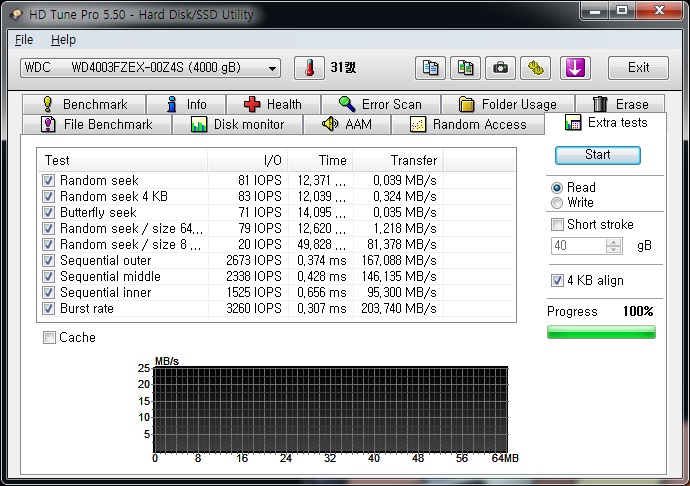Click the AAM speaker icon
The height and width of the screenshot is (486, 690).
point(330,124)
